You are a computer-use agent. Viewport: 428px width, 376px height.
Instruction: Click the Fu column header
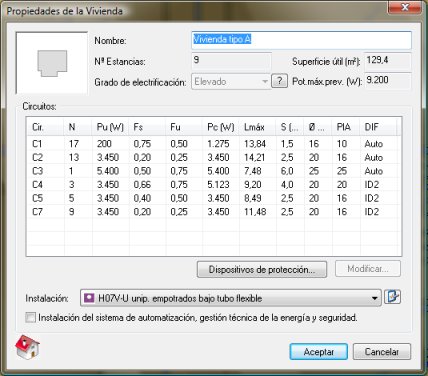(x=184, y=127)
